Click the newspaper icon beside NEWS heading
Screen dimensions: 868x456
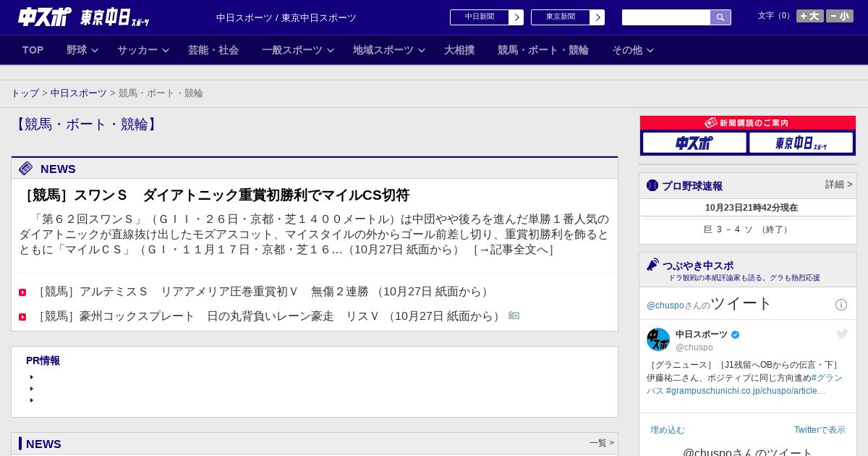[x=26, y=169]
